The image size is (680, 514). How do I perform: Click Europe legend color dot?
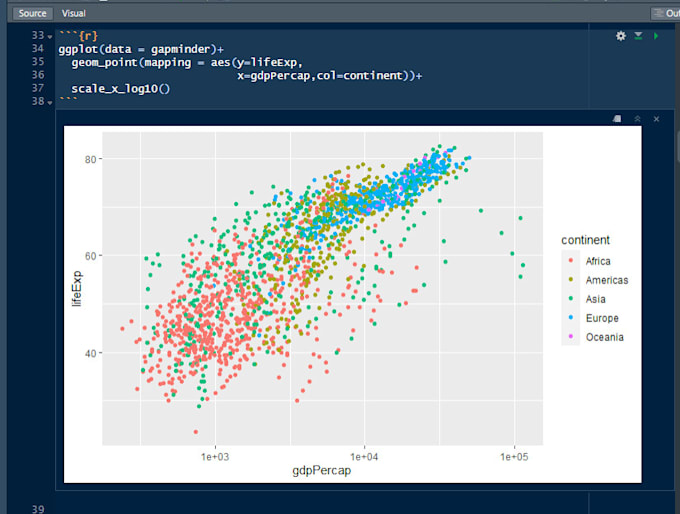pyautogui.click(x=571, y=318)
